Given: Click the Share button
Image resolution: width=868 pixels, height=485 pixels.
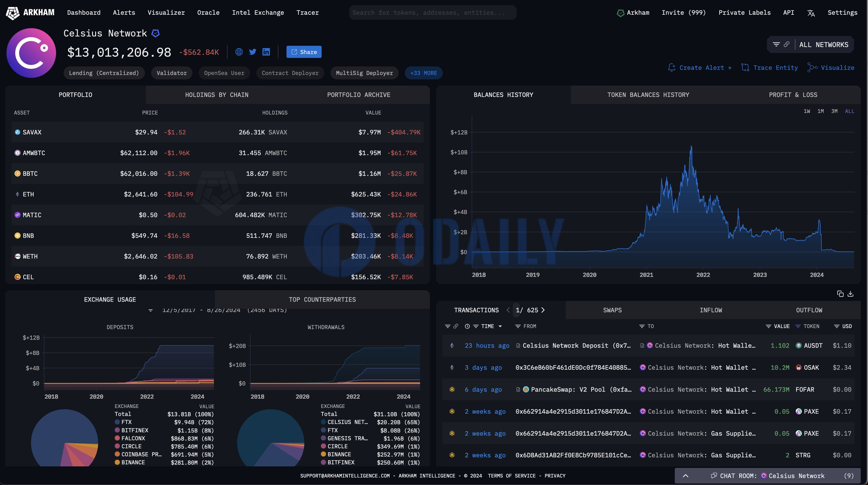Looking at the screenshot, I should click(304, 52).
